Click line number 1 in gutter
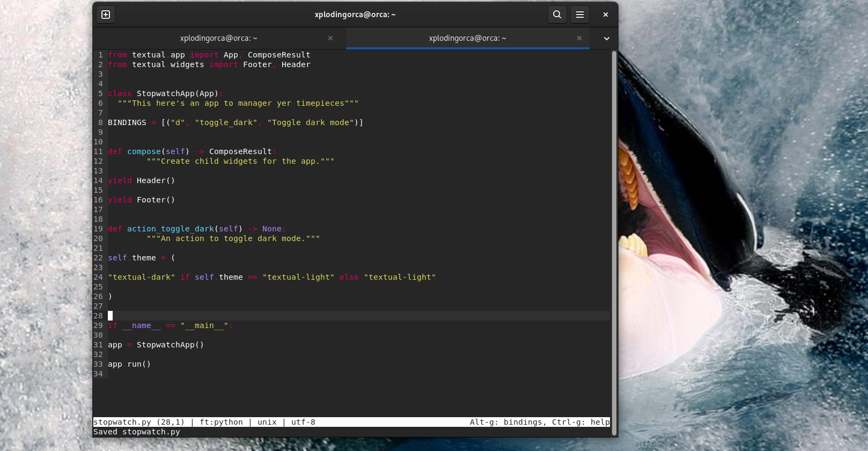 tap(100, 55)
